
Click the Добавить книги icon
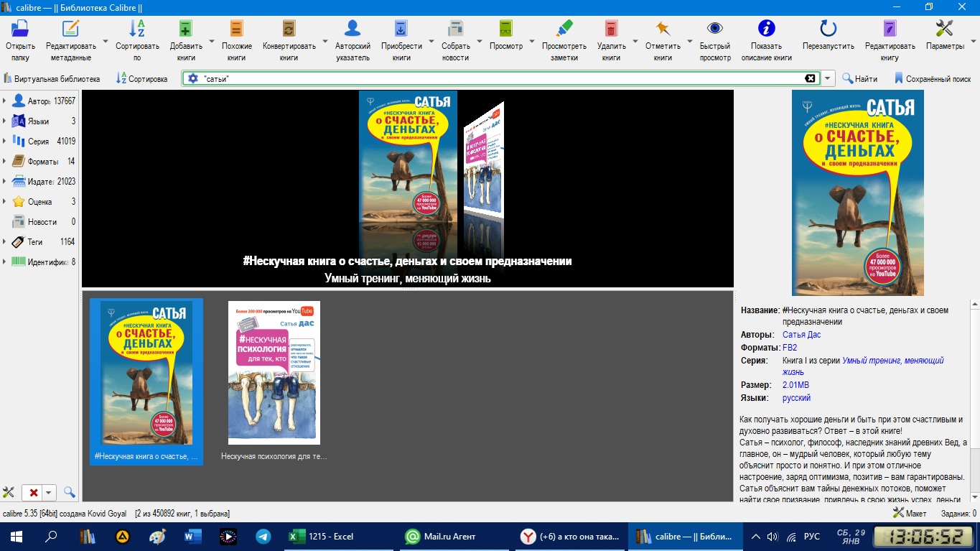point(185,29)
